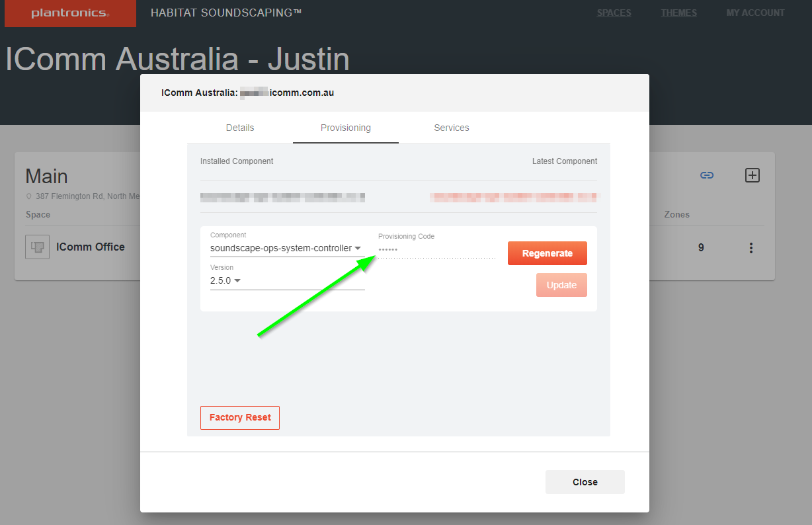
Task: Open the Version 2.5.0 dropdown
Action: 287,280
